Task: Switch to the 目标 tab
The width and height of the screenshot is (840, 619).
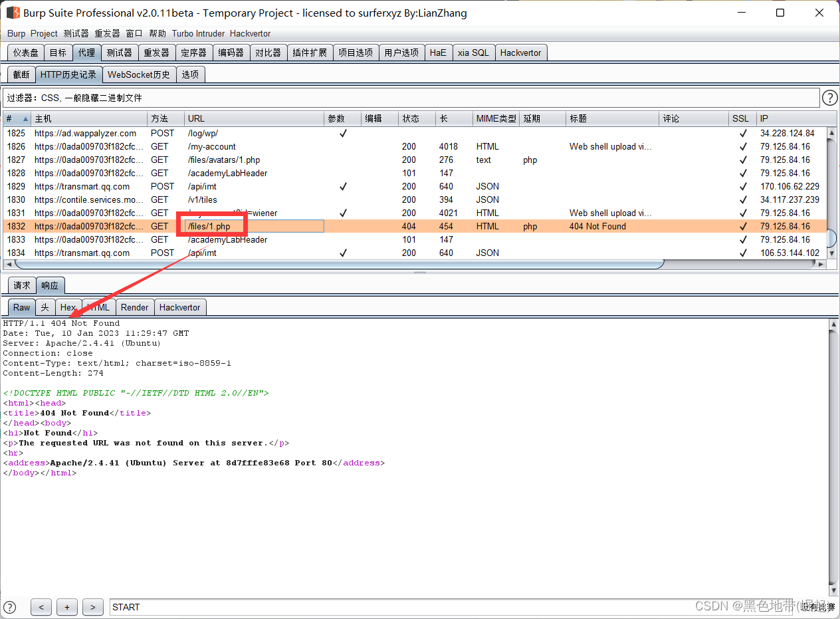Action: [x=58, y=53]
